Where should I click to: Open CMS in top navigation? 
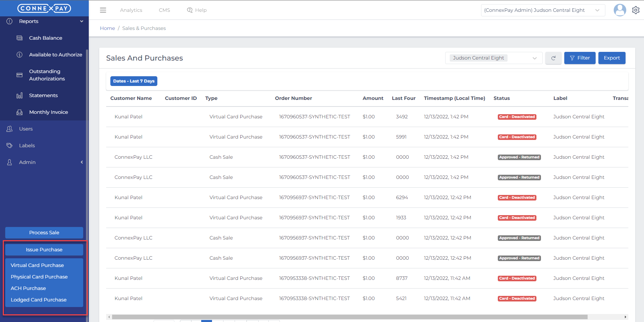(164, 10)
